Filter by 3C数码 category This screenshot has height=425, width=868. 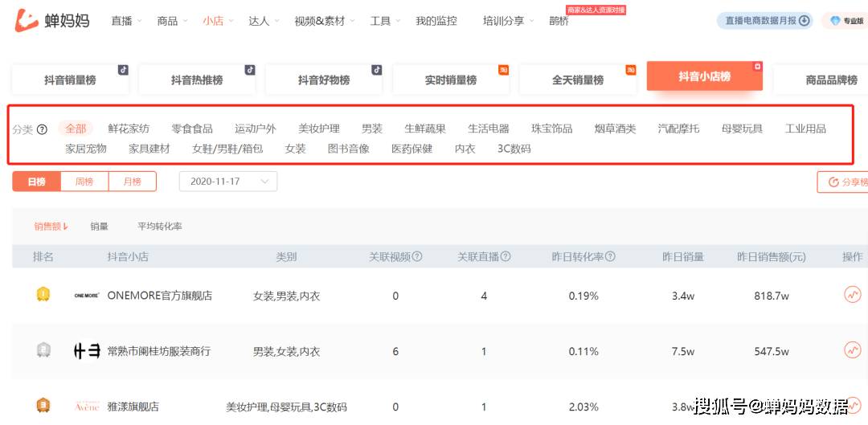click(514, 149)
